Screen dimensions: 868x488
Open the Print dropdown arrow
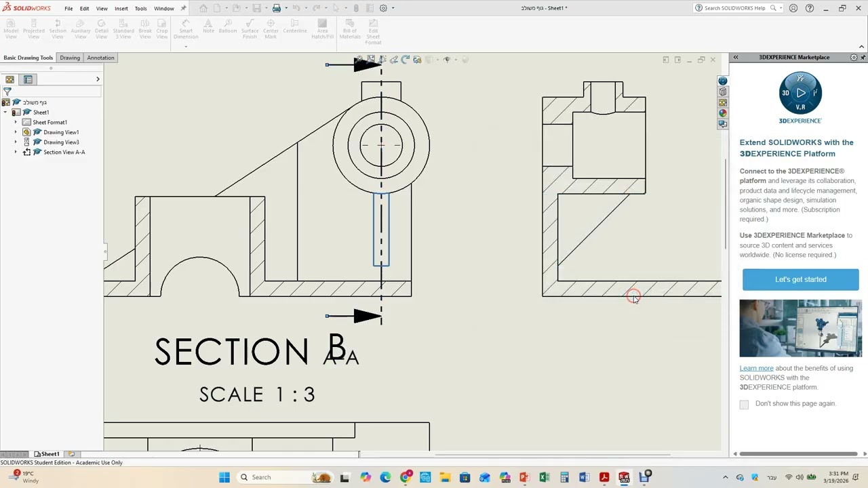click(x=285, y=8)
